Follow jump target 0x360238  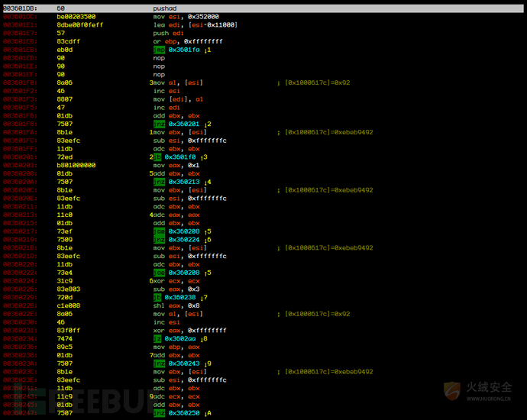click(179, 297)
